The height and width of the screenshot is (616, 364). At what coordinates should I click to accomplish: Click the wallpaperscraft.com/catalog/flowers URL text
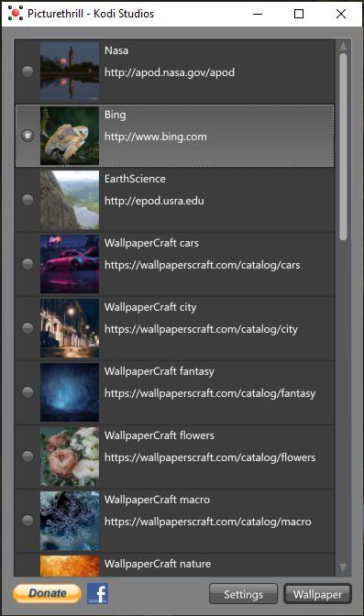[210, 457]
